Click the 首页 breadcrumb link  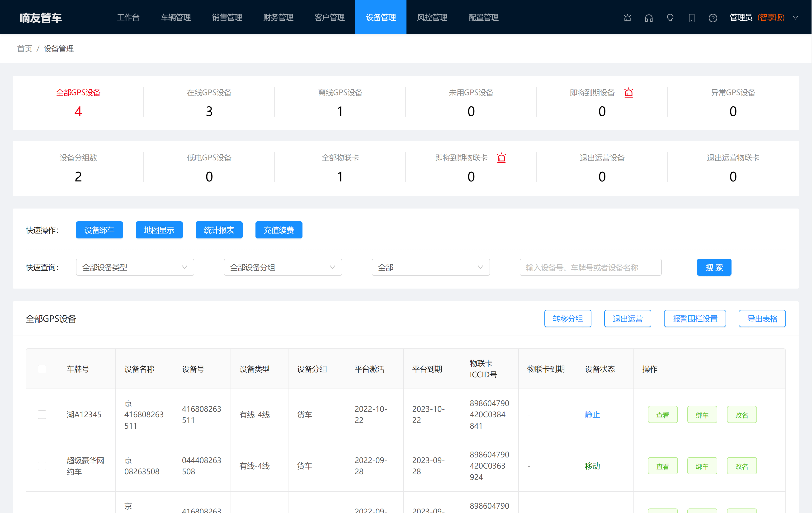pyautogui.click(x=25, y=49)
